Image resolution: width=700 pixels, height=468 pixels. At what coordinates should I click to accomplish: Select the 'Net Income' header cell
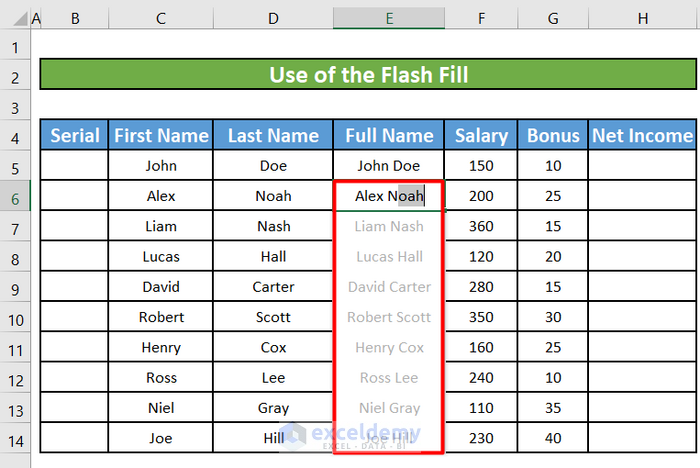(x=642, y=136)
